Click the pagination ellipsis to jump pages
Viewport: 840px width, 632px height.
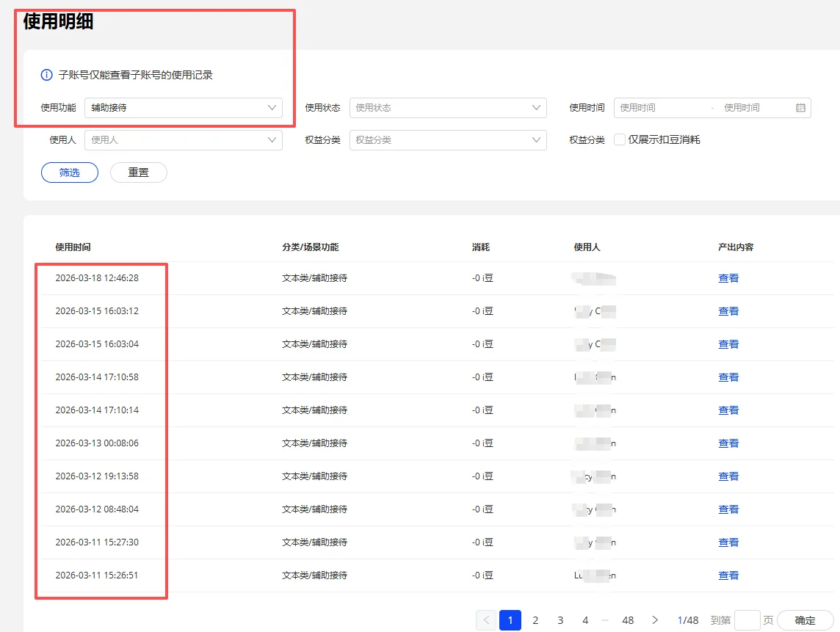point(605,620)
